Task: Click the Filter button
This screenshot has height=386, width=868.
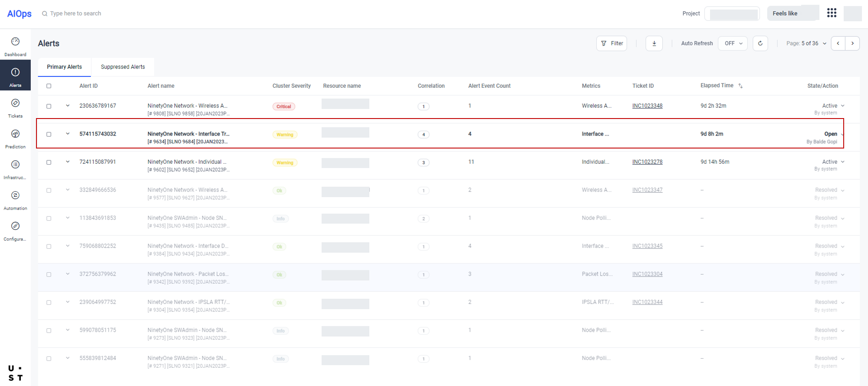Action: point(612,43)
